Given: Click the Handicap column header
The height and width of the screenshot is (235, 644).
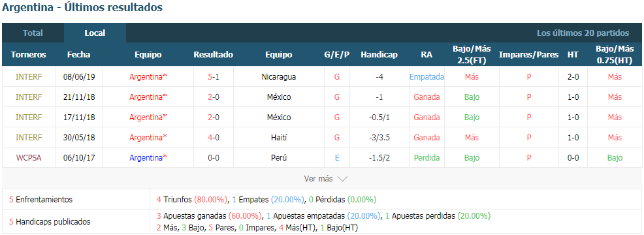Looking at the screenshot, I should coord(379,55).
